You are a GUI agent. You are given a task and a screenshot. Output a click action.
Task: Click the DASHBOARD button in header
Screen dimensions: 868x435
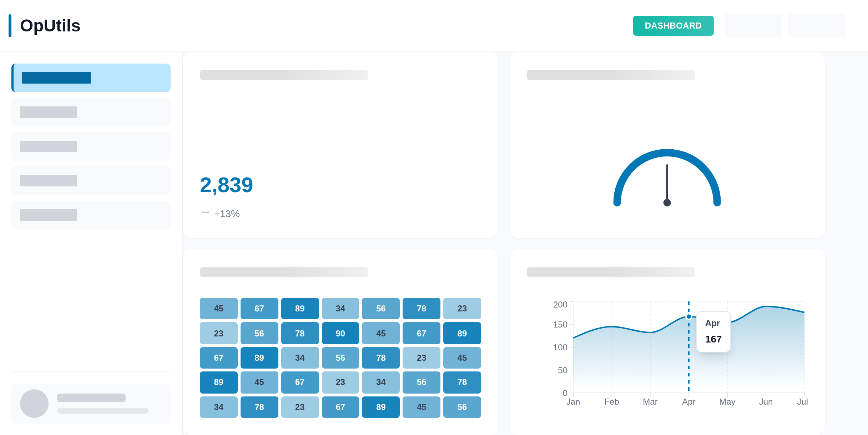[673, 26]
